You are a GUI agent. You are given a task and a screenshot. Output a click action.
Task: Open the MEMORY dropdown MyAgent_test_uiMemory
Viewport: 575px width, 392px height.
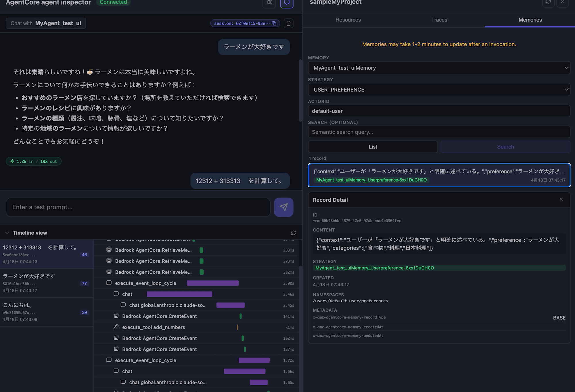coord(439,68)
